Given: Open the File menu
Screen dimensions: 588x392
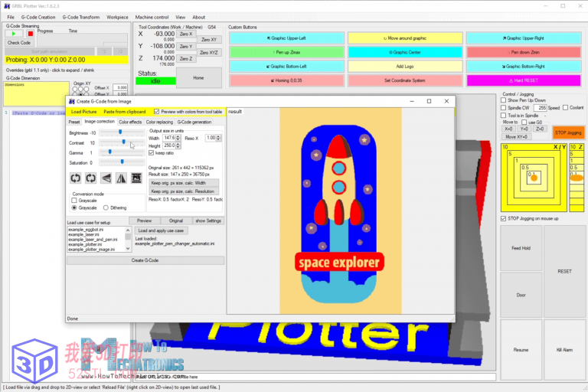Looking at the screenshot, I should point(11,18).
